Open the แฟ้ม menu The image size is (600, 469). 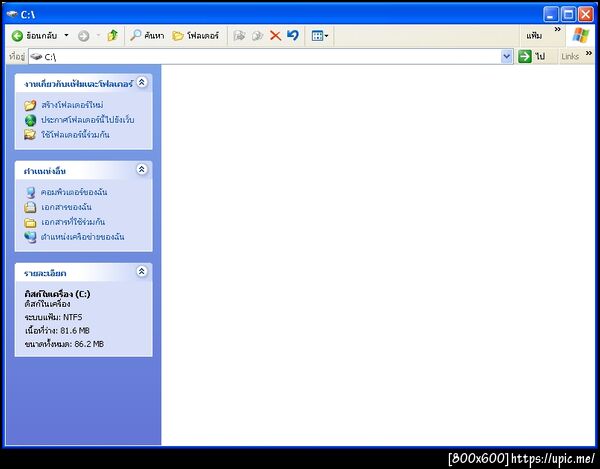tap(534, 36)
